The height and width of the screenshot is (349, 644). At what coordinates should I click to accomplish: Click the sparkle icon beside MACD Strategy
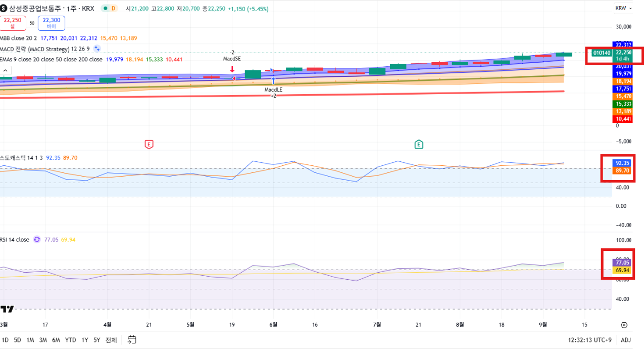coord(97,49)
